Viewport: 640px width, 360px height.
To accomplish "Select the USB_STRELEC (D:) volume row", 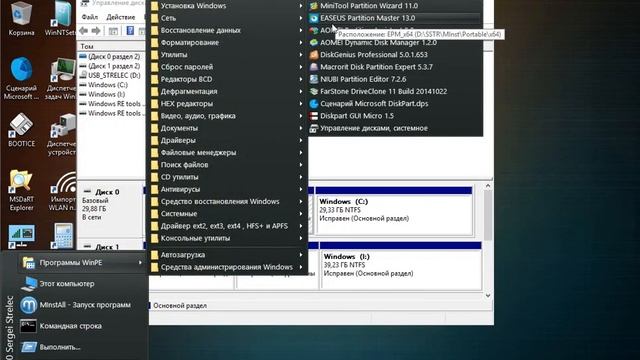I will (x=111, y=76).
